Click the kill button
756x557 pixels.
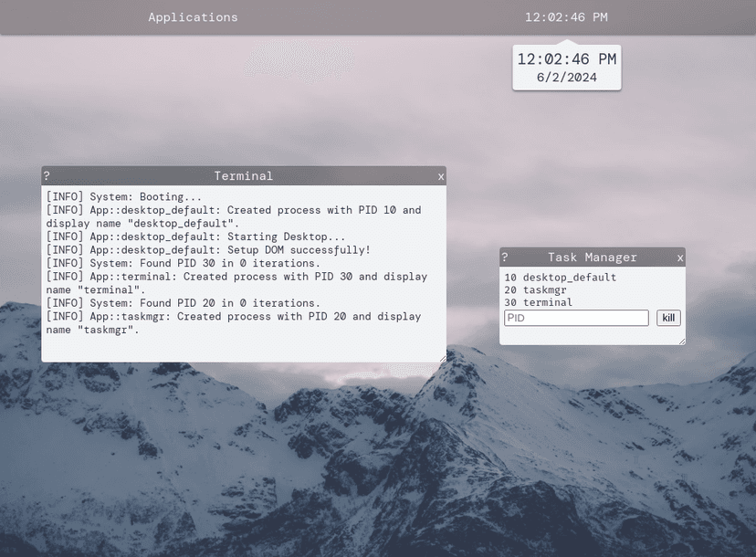pyautogui.click(x=668, y=318)
